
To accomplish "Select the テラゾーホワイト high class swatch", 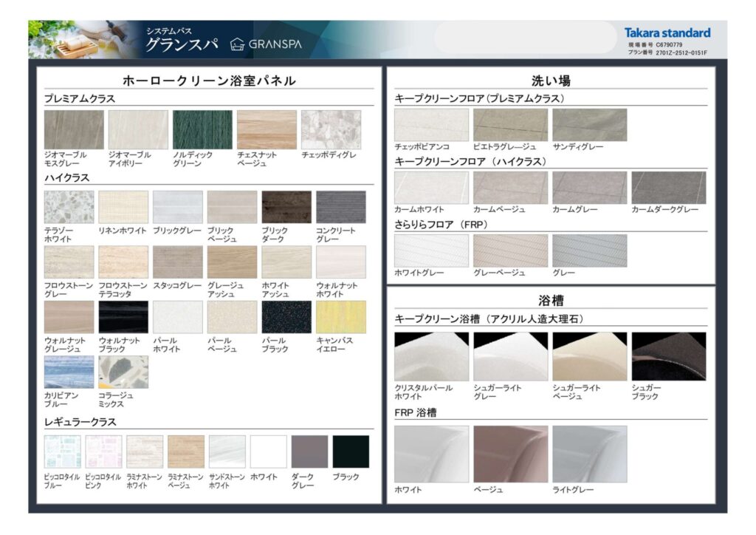I will [x=69, y=208].
